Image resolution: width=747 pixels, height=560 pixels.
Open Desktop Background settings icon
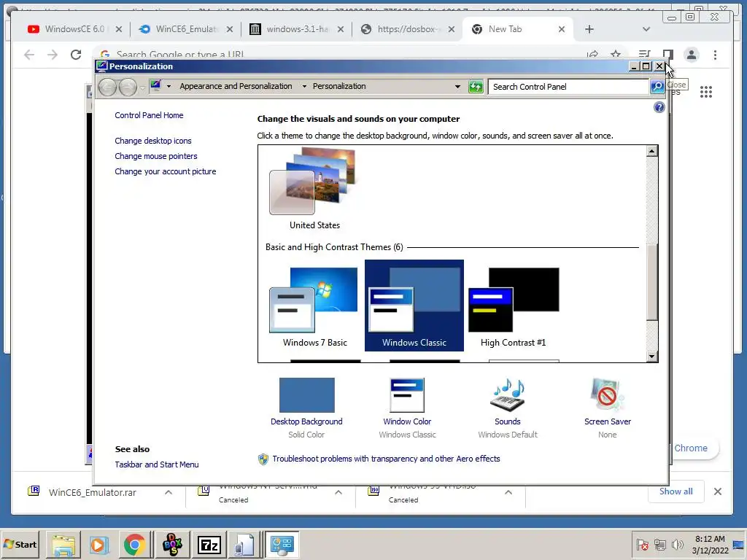pos(307,394)
